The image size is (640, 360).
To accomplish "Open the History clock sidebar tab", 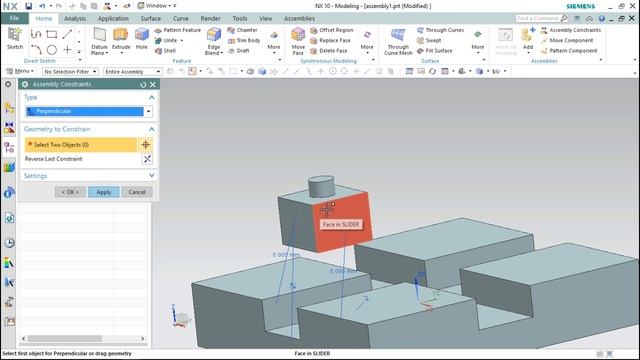I will point(9,243).
